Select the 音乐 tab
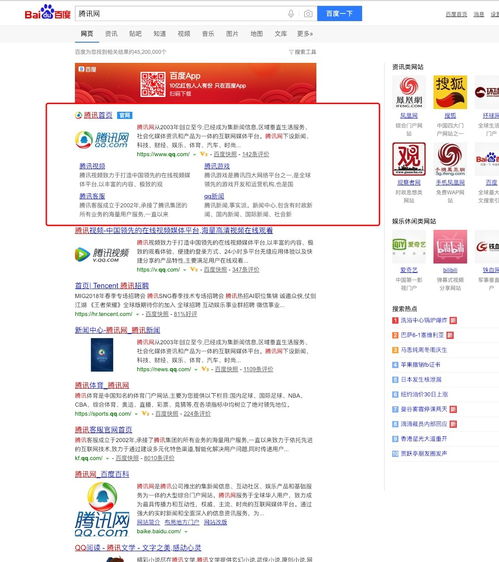Screen dimensions: 499x562 click(x=208, y=34)
